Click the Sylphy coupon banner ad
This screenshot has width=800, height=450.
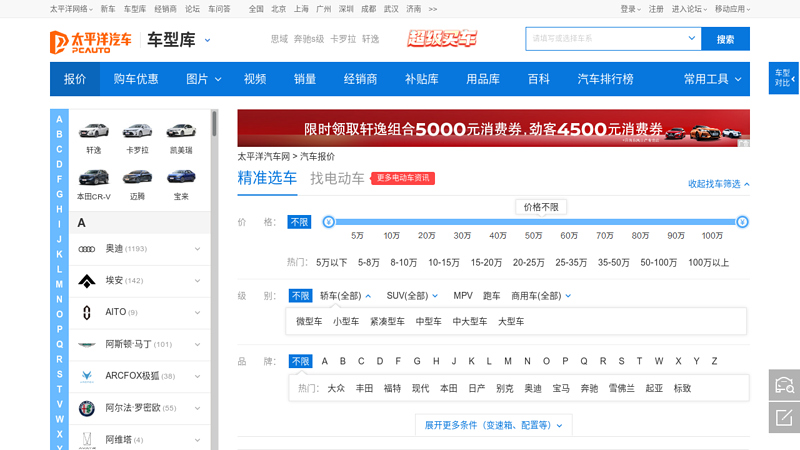tap(493, 128)
